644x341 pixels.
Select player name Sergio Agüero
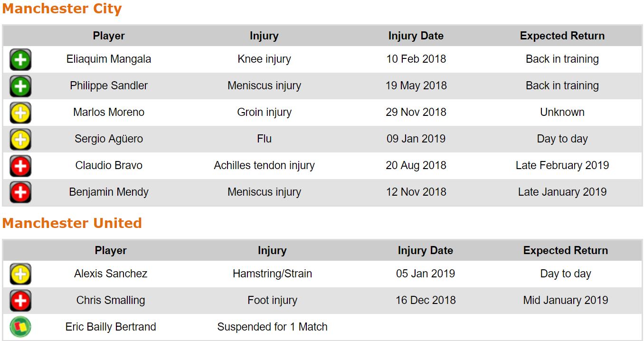109,139
